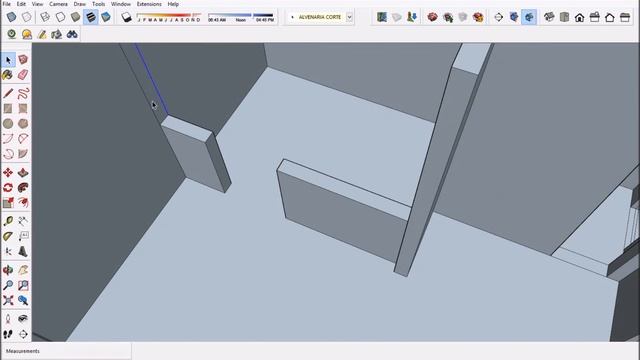Choose the Rotate tool
The width and height of the screenshot is (640, 360).
(8, 188)
